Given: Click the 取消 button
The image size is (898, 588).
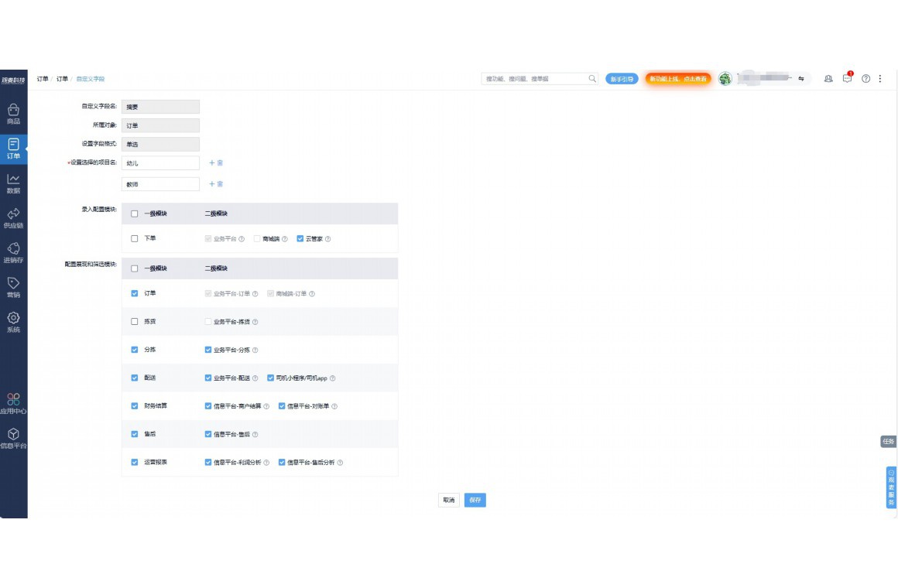Looking at the screenshot, I should point(449,501).
